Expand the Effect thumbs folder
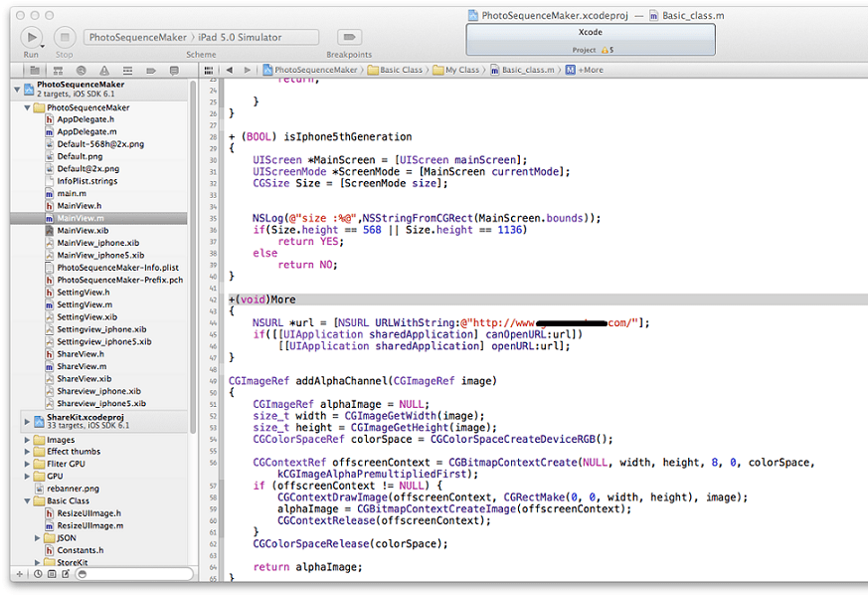The width and height of the screenshot is (868, 596). coord(27,452)
